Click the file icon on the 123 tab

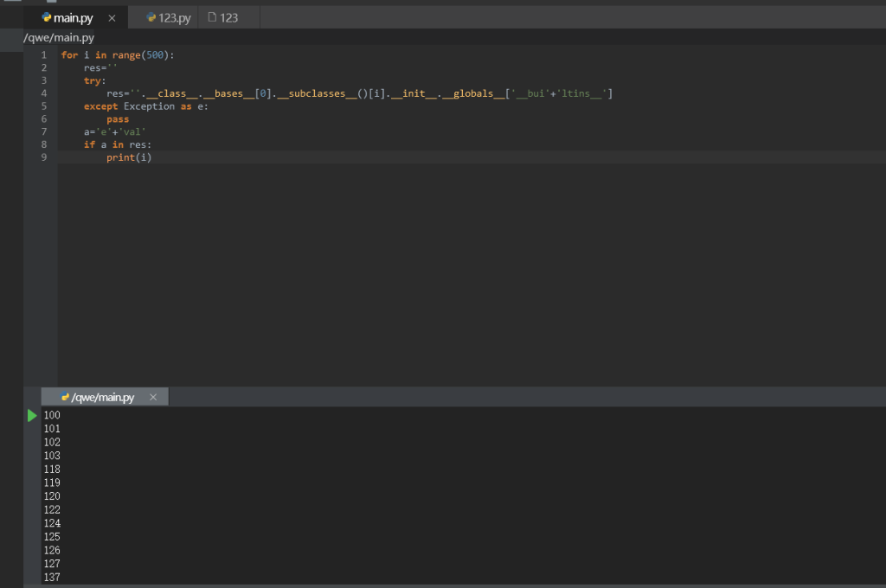point(212,17)
